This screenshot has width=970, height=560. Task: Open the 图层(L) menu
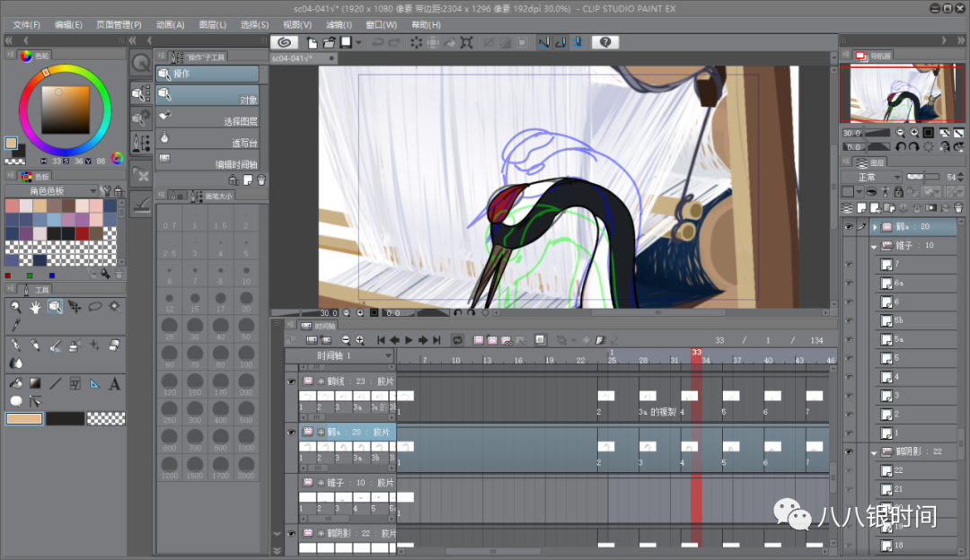[x=213, y=25]
